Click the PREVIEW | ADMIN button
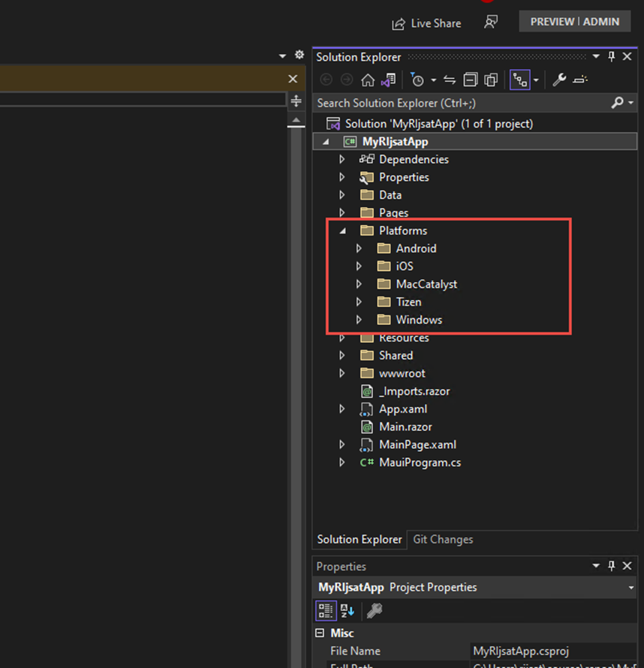 574,22
